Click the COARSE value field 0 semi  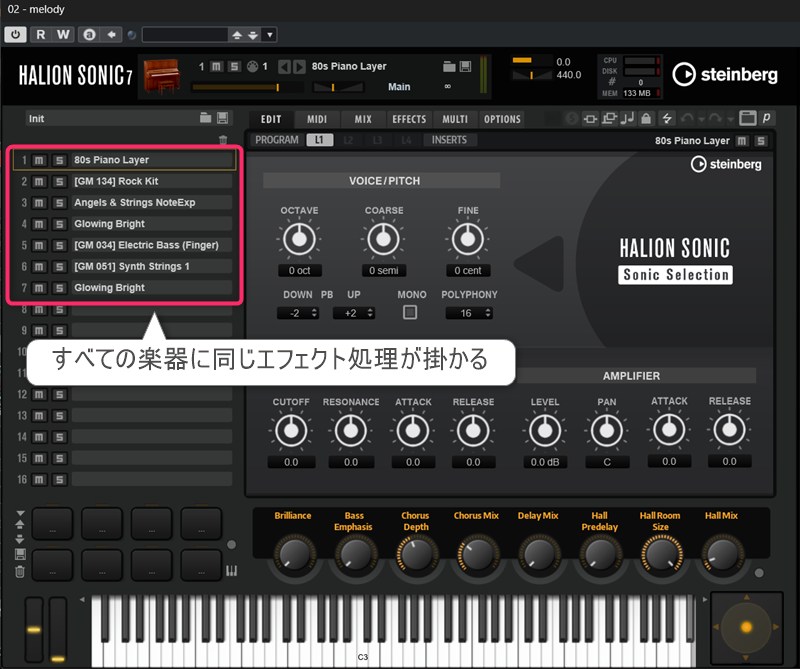(384, 270)
